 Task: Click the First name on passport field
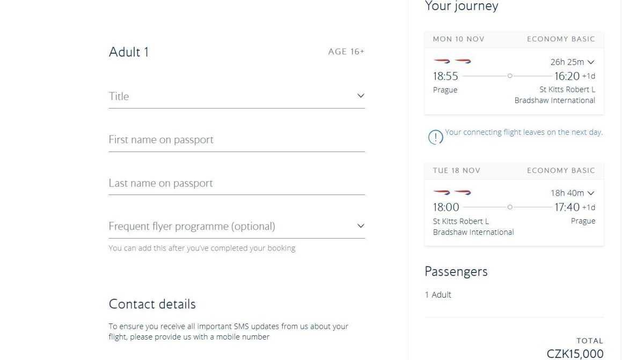click(237, 140)
